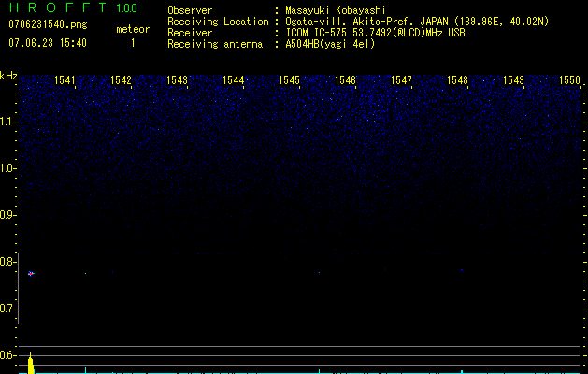Click the 0.7 kHz axis label
Screen dimensions: 588x374
tap(7, 309)
